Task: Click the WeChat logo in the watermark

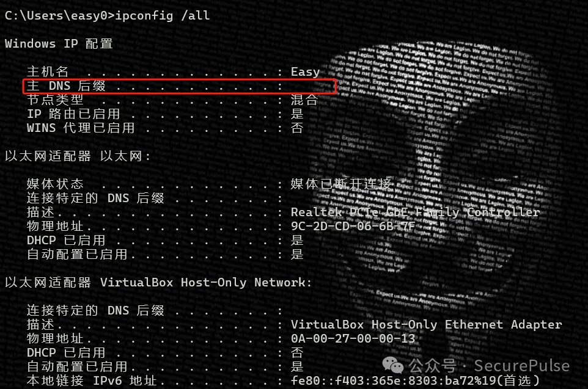Action: (x=392, y=365)
